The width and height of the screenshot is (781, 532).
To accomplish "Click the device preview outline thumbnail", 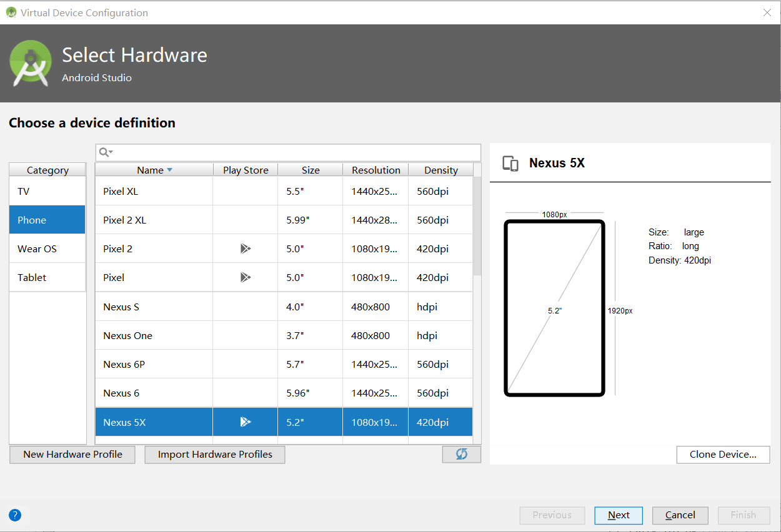I will pos(554,308).
